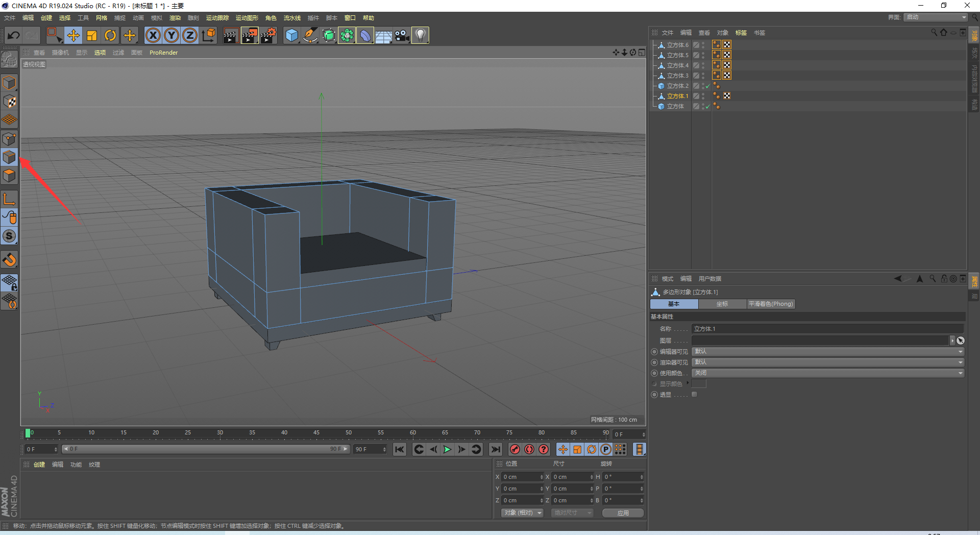Open Render Settings gear clapperboard
The image size is (980, 535).
pos(268,35)
